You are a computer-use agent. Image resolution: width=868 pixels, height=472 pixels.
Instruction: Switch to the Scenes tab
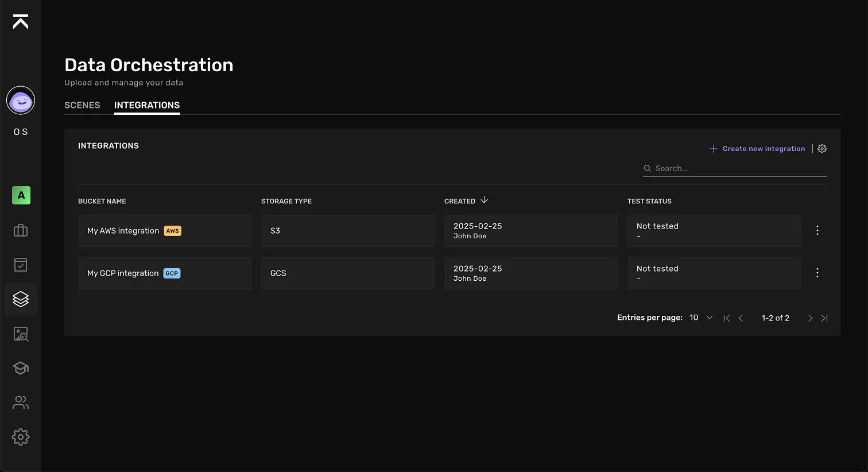pyautogui.click(x=82, y=105)
